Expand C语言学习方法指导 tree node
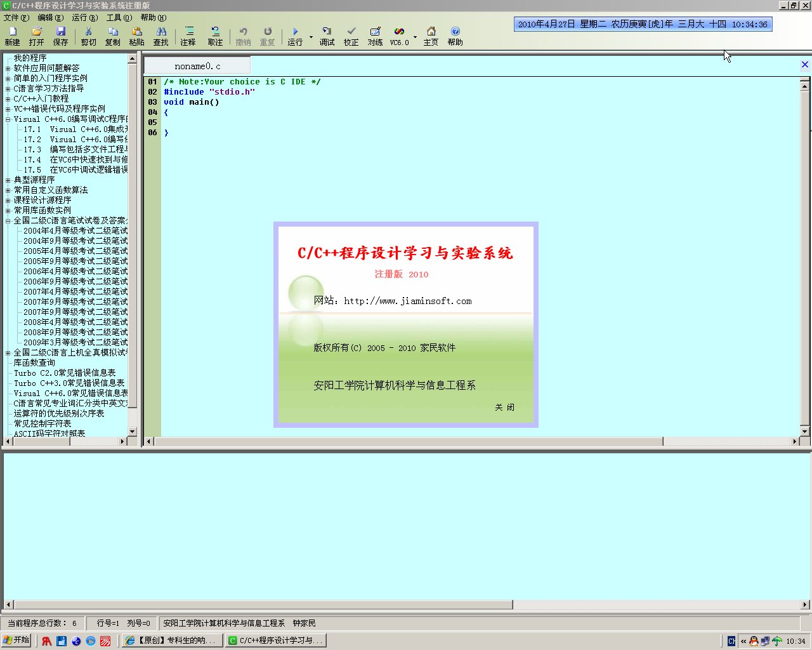The width and height of the screenshot is (812, 650). pyautogui.click(x=8, y=89)
